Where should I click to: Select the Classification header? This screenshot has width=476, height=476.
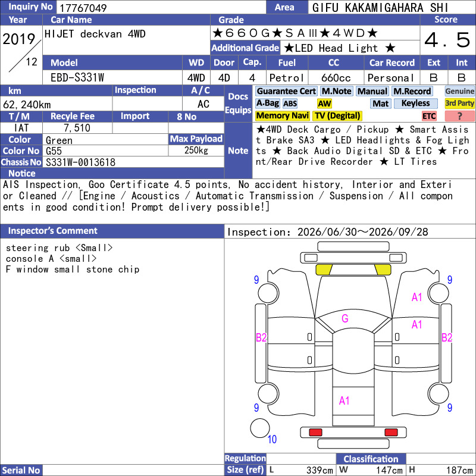point(371,459)
